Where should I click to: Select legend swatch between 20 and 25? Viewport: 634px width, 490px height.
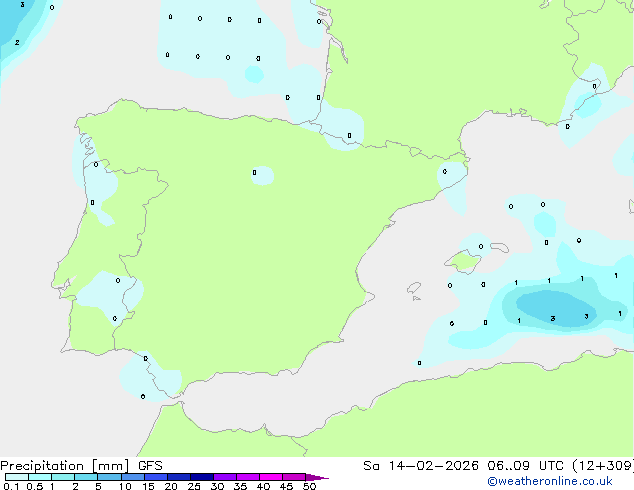click(179, 477)
